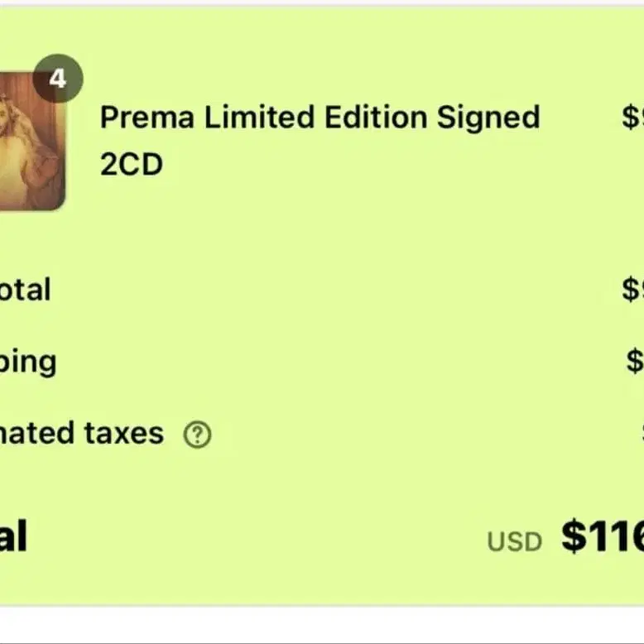
Task: Click the Shipping row label
Action: click(28, 362)
